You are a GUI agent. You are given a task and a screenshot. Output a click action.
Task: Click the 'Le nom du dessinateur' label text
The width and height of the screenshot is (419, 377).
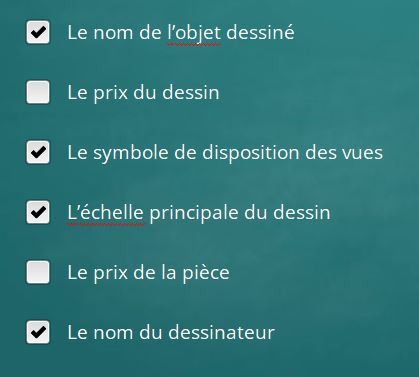pos(171,332)
